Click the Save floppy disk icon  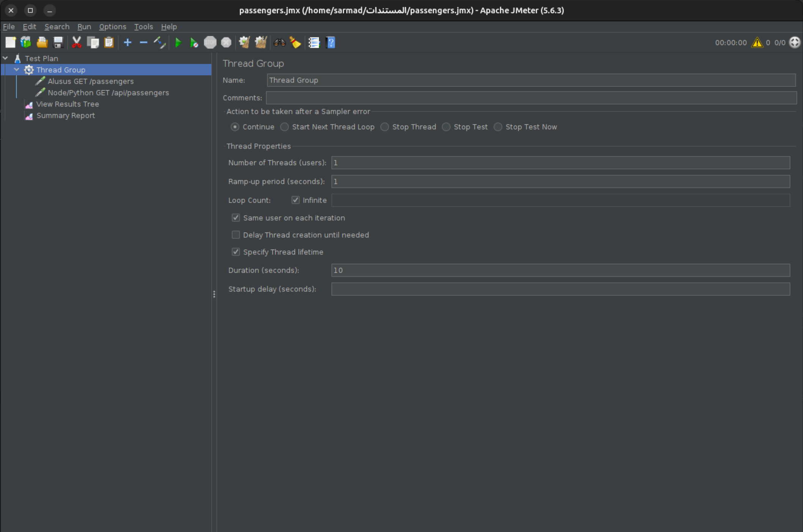pyautogui.click(x=58, y=42)
